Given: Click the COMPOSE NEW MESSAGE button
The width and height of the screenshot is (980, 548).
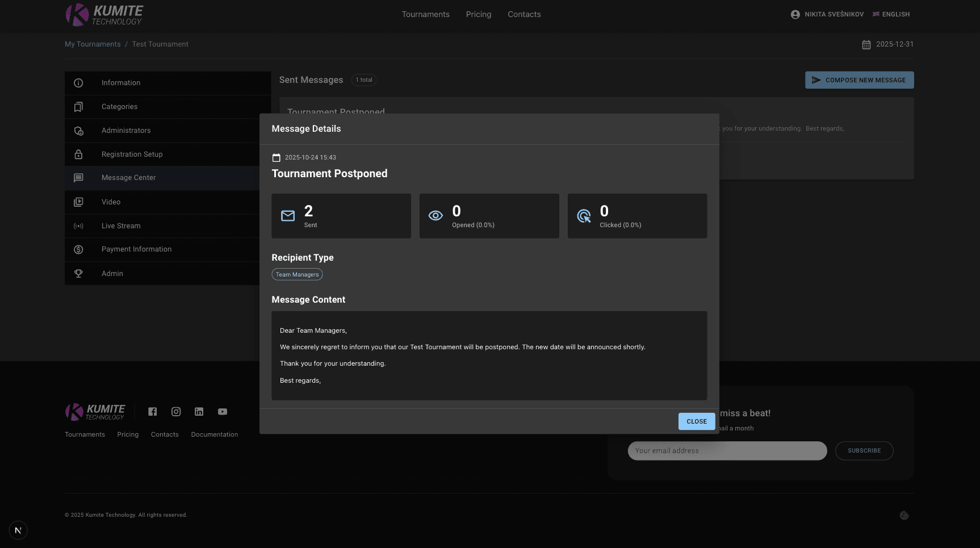Looking at the screenshot, I should pyautogui.click(x=859, y=80).
